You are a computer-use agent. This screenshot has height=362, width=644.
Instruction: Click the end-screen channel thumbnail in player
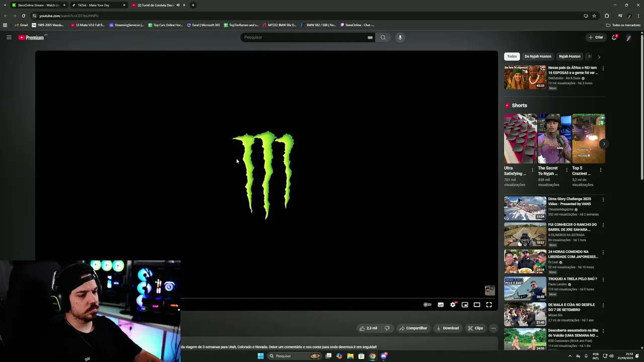click(490, 290)
